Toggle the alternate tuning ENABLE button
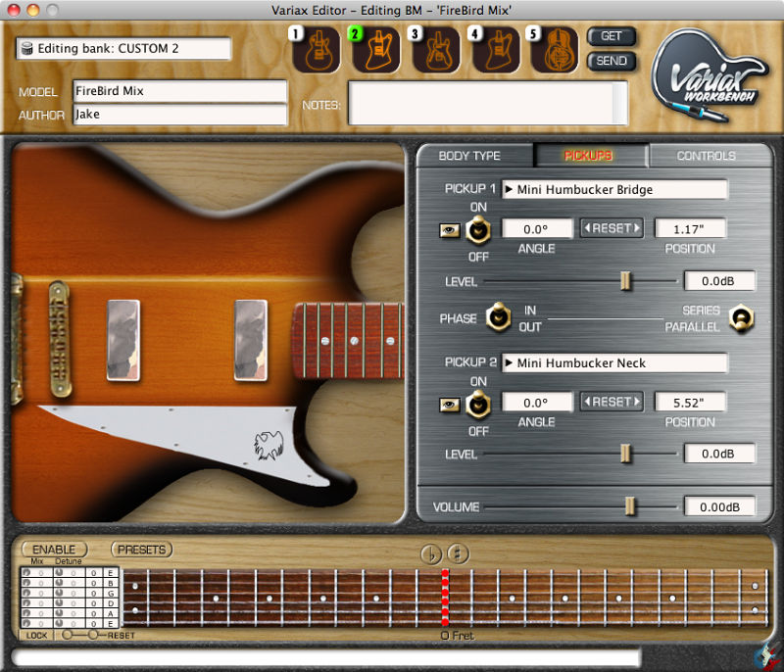The height and width of the screenshot is (672, 784). point(54,550)
